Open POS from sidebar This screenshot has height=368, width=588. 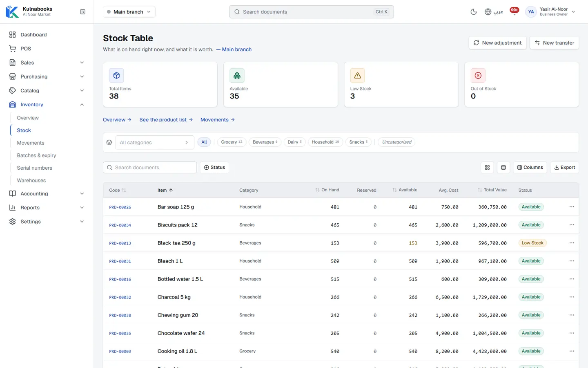coord(47,49)
